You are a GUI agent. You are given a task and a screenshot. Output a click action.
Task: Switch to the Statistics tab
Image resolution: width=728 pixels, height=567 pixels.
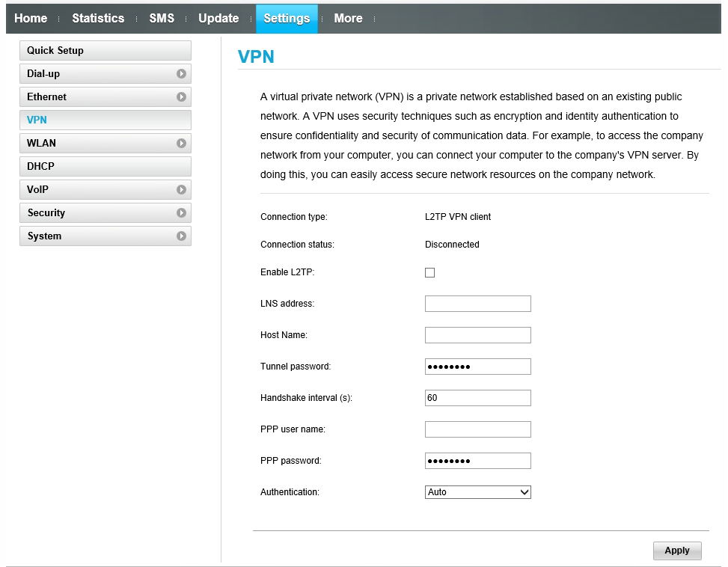click(98, 18)
